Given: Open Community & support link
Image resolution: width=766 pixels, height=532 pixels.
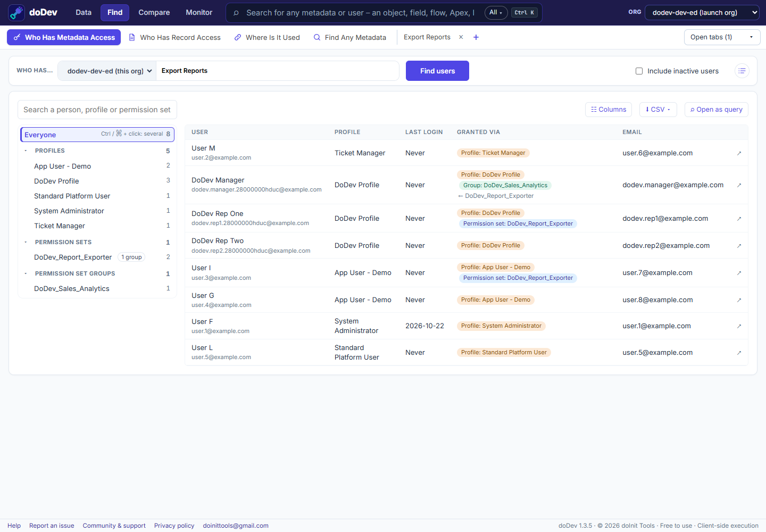Looking at the screenshot, I should pos(114,526).
